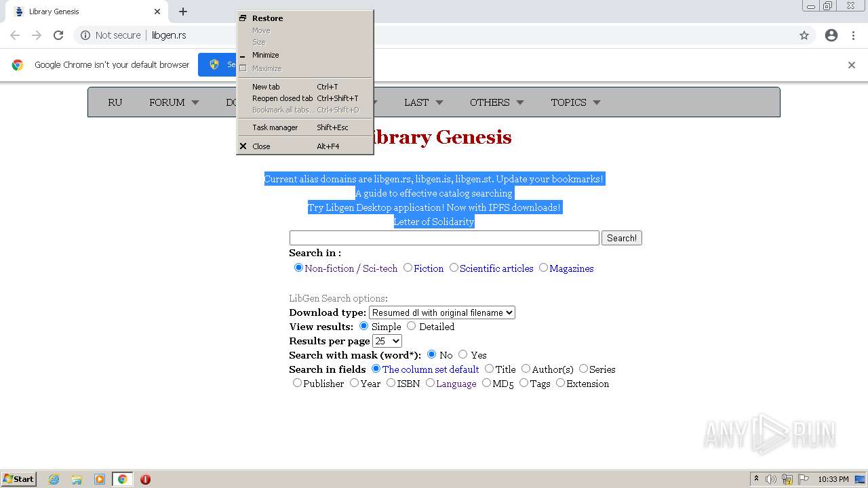Choose Close Alt+F4 menu entry

(x=304, y=146)
